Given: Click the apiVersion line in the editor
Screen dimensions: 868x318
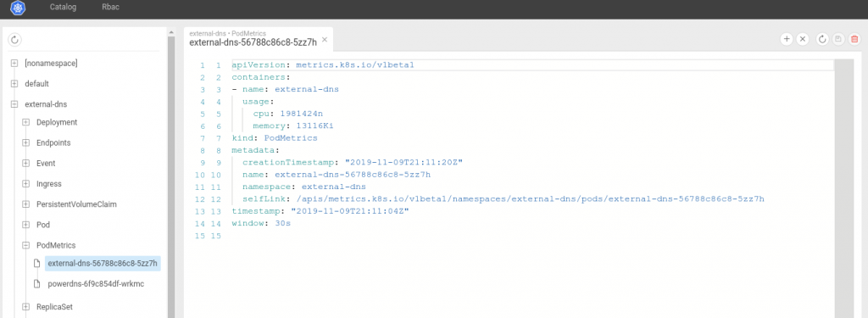Looking at the screenshot, I should (x=532, y=65).
